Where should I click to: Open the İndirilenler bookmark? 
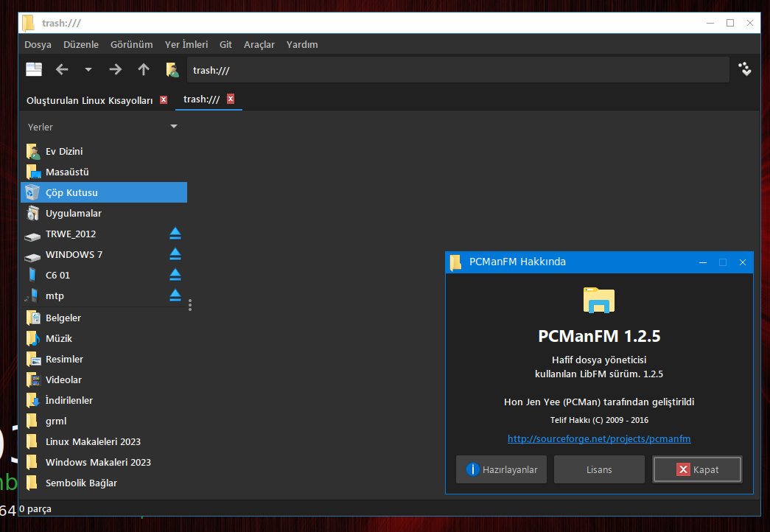104,400
